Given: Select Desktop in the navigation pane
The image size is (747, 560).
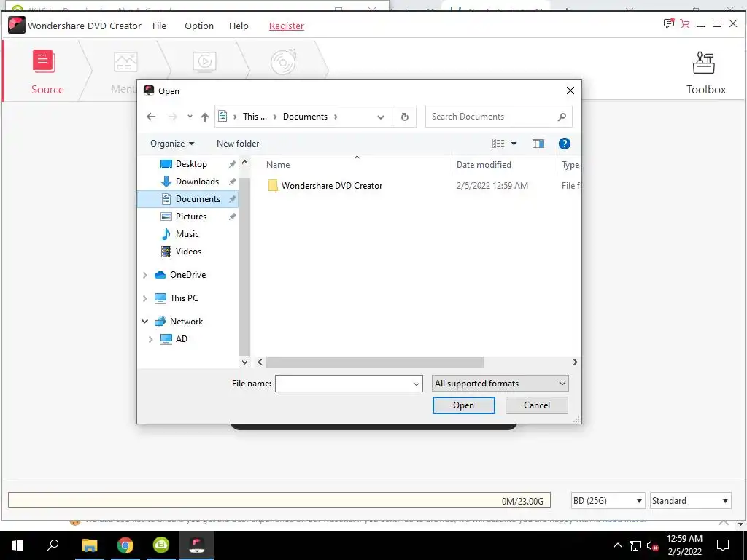Looking at the screenshot, I should click(x=190, y=164).
